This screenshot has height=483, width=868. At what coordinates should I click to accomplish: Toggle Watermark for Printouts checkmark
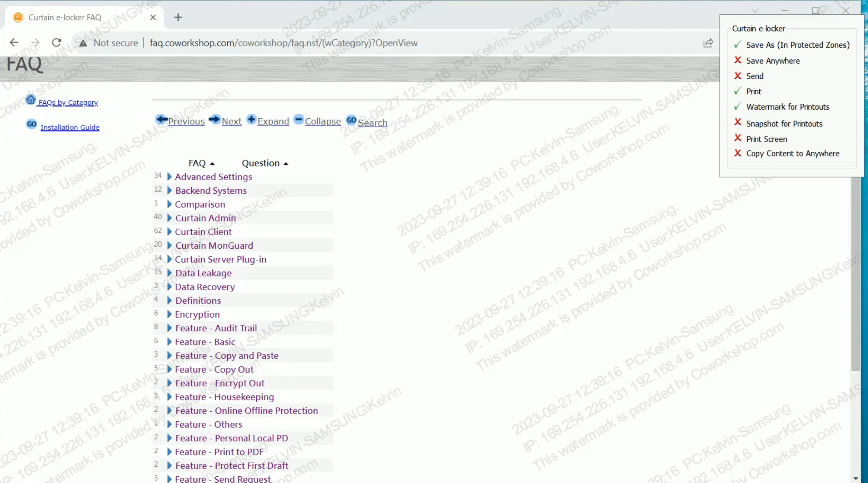tap(737, 107)
